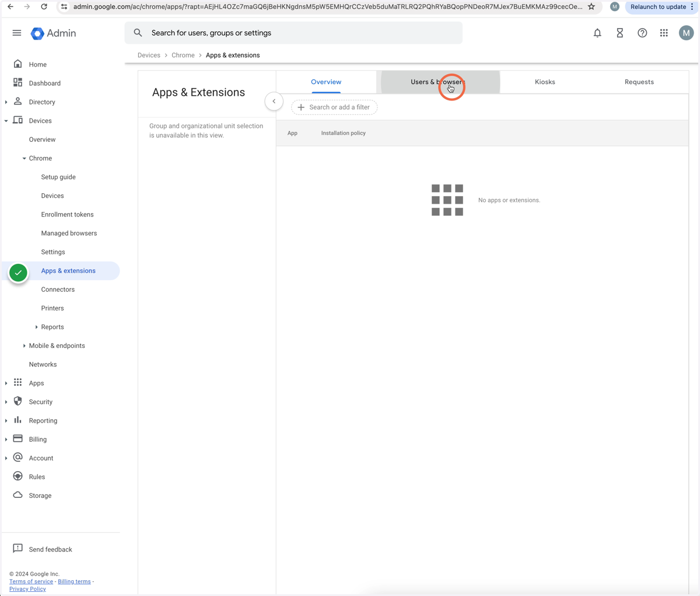Click Devices in the breadcrumb

pyautogui.click(x=149, y=55)
